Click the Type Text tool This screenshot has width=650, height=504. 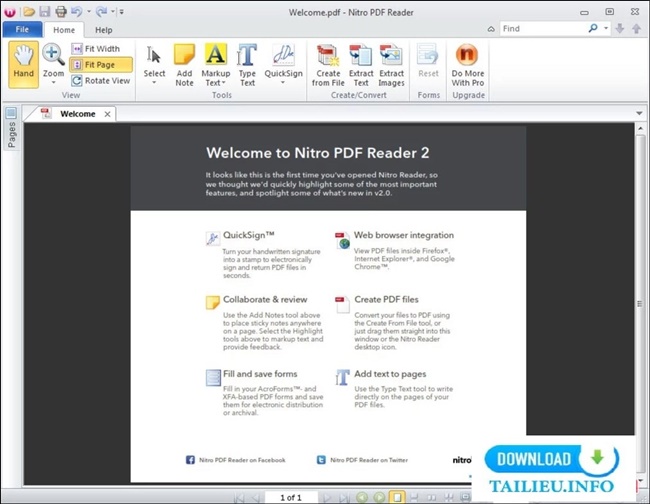[x=247, y=65]
